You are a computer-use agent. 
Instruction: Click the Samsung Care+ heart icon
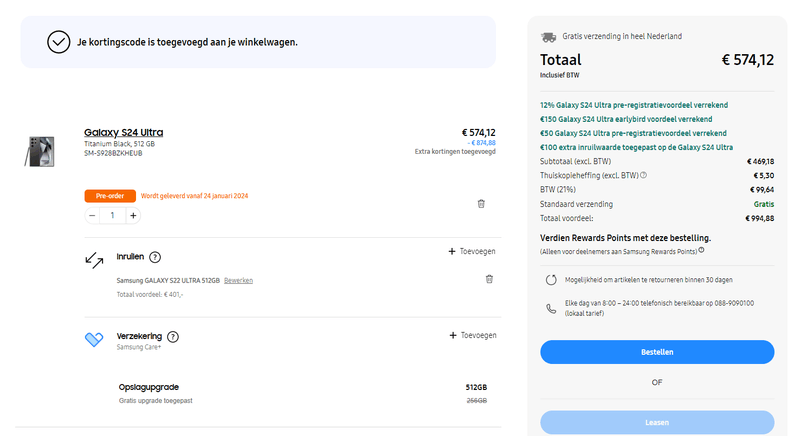(94, 339)
